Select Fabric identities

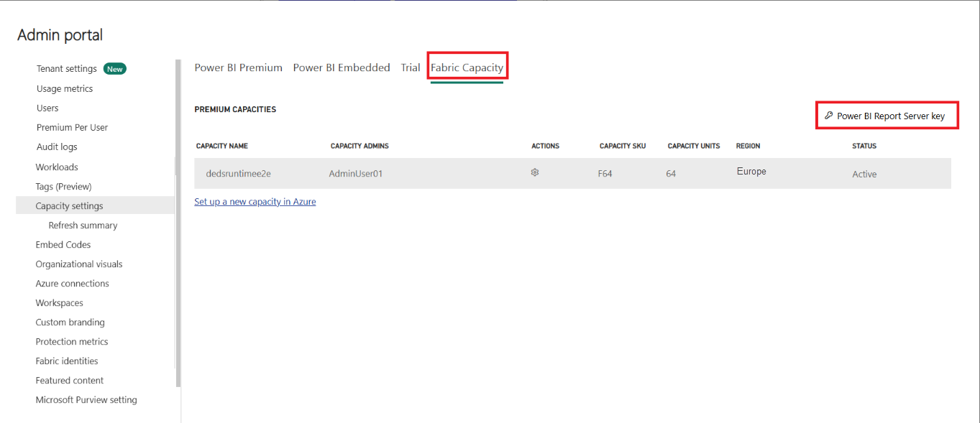67,361
